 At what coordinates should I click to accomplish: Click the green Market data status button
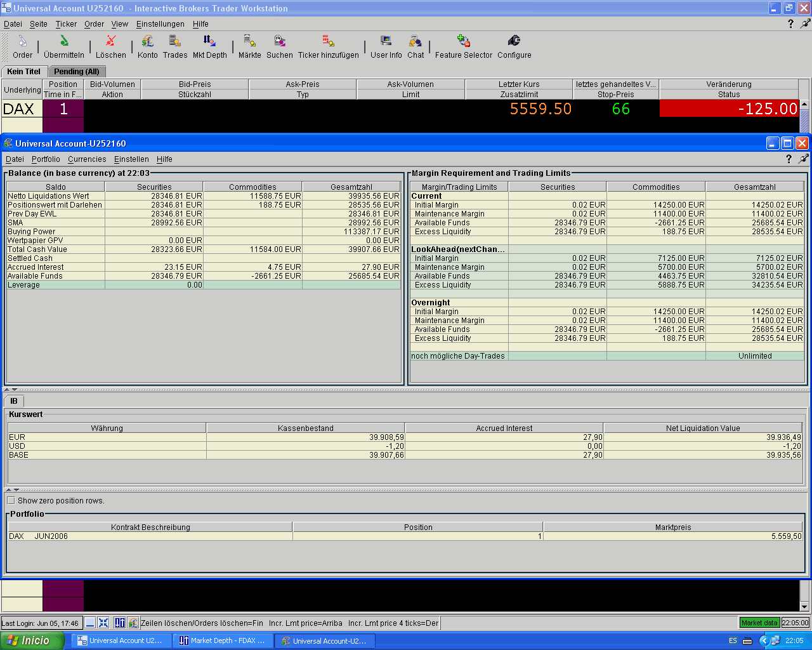[759, 623]
